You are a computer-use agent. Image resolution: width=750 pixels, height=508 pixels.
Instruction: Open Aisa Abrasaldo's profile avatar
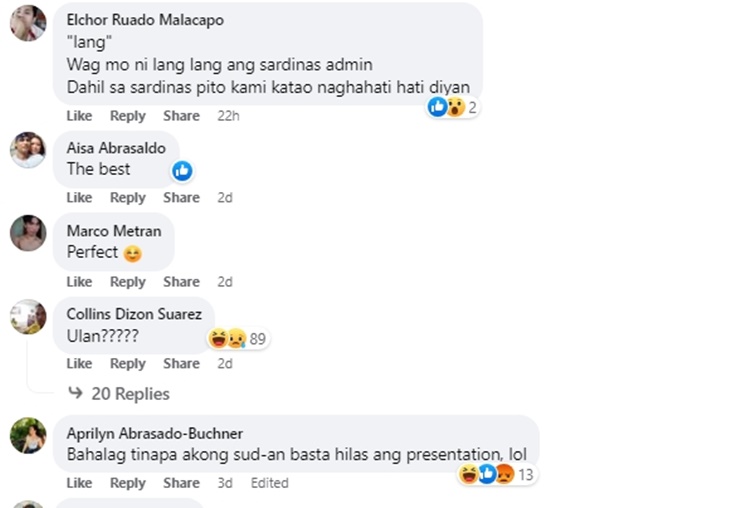point(28,151)
